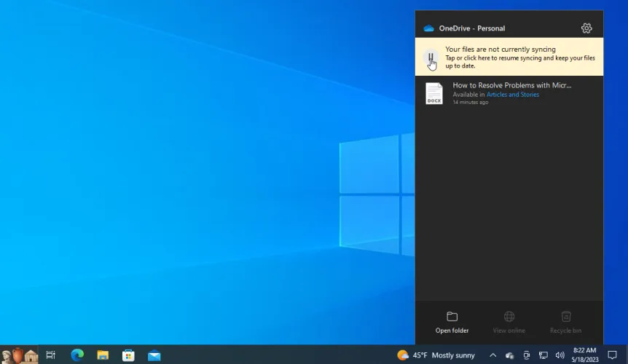The height and width of the screenshot is (364, 628).
Task: Expand hidden system tray icons chevron
Action: 492,355
